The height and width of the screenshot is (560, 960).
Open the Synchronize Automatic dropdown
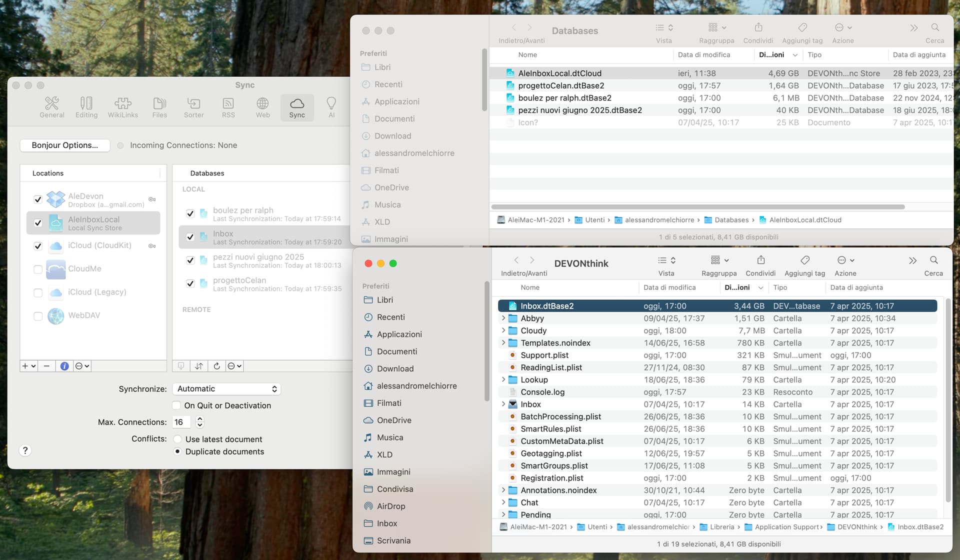(226, 388)
